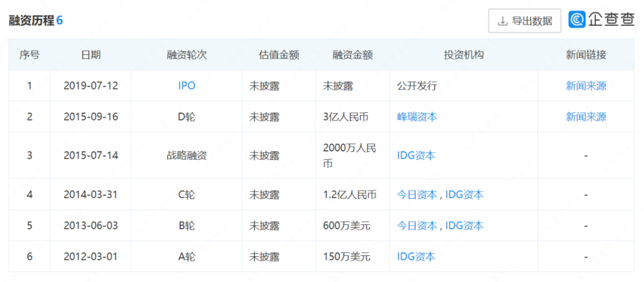The image size is (644, 282).
Task: Click the 融资轮次 column header
Action: (187, 55)
